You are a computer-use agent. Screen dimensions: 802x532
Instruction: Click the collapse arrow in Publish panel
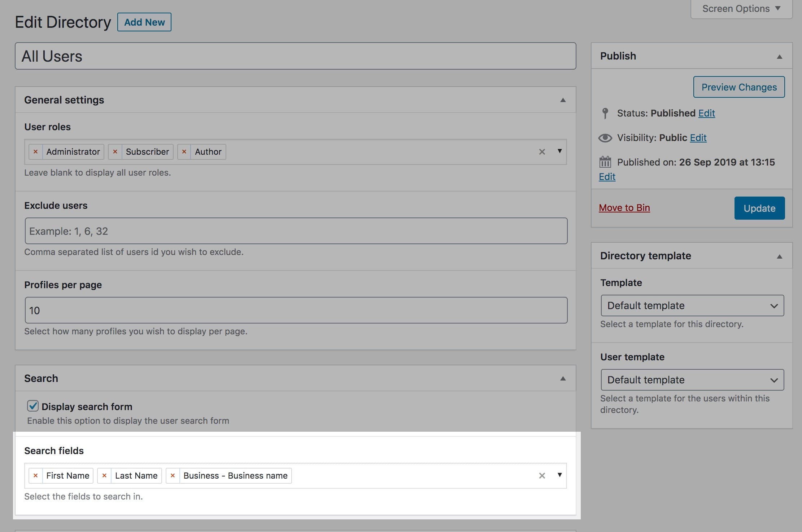(x=779, y=56)
